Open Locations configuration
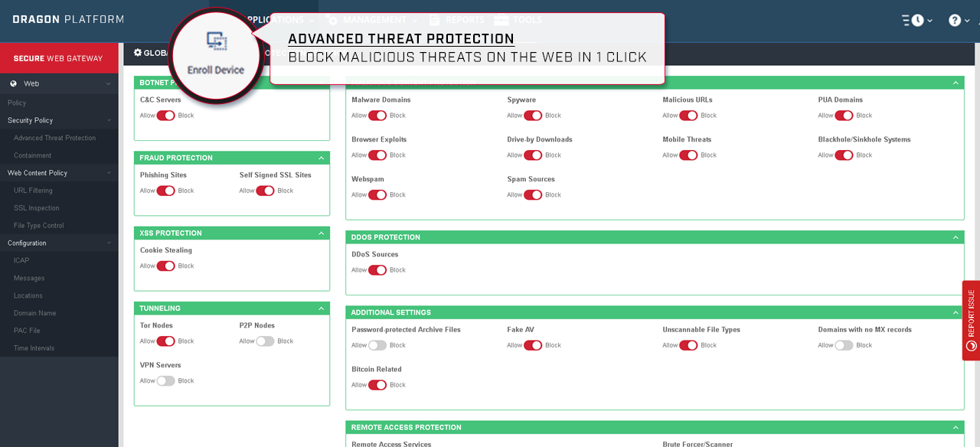The height and width of the screenshot is (447, 980). point(28,295)
